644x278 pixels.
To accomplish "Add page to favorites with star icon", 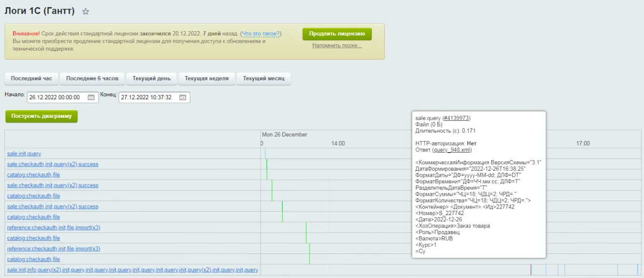I will [x=86, y=12].
